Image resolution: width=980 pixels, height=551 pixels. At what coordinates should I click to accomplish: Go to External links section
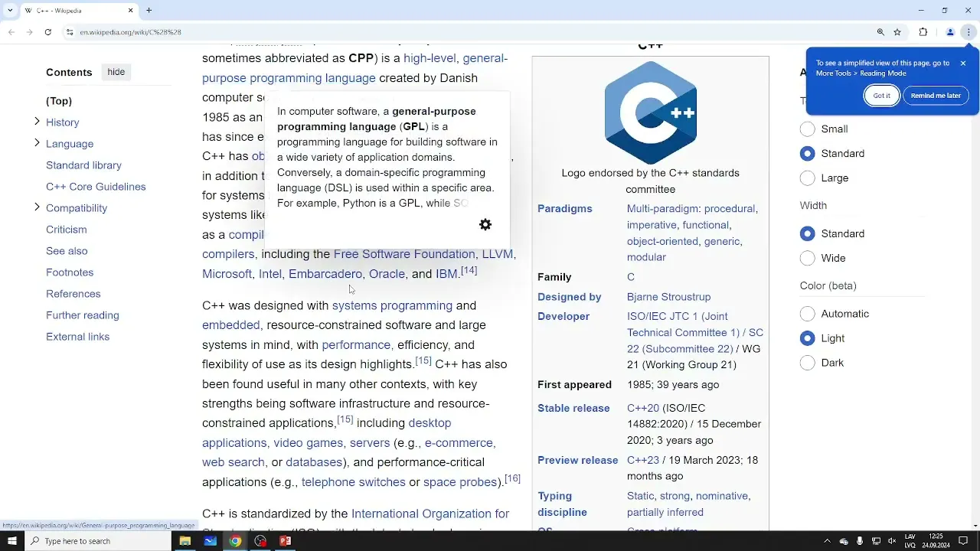pos(77,337)
